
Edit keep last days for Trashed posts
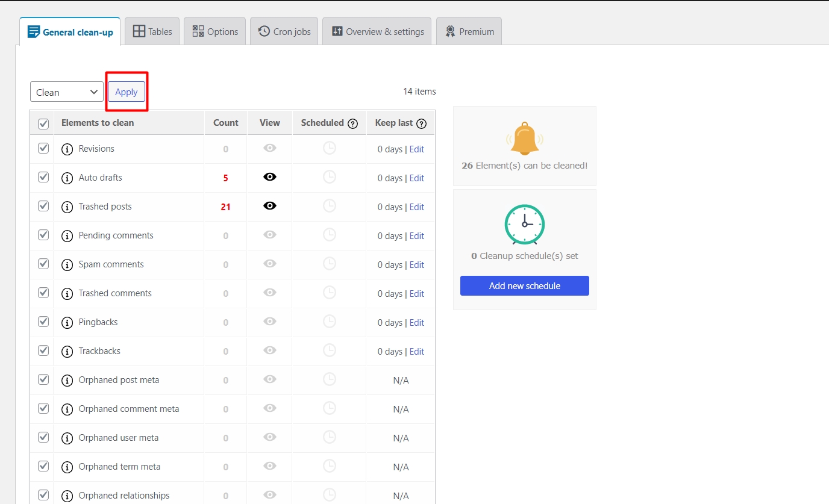pos(417,207)
